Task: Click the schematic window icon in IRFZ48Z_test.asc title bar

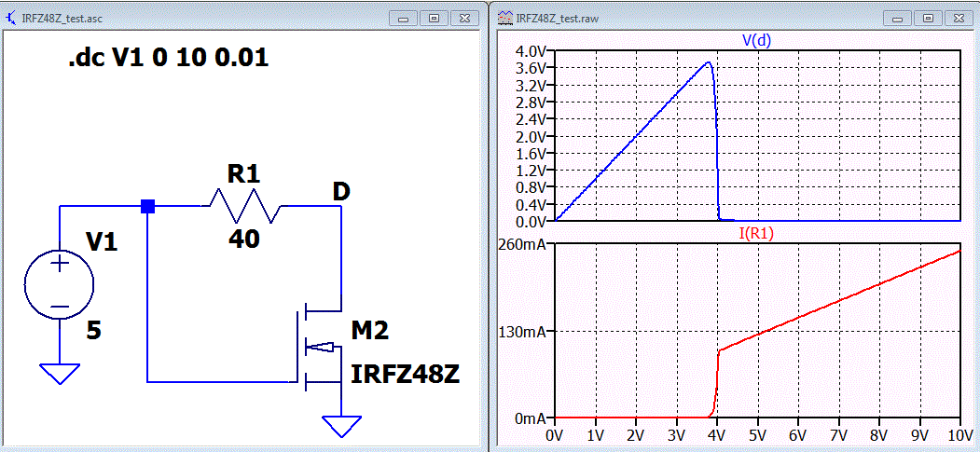Action: pos(11,18)
